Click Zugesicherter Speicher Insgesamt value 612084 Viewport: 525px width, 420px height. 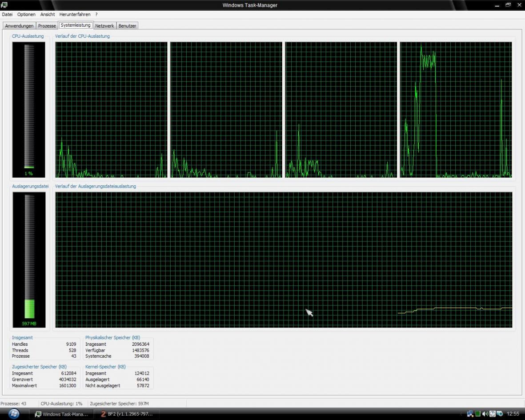[68, 373]
